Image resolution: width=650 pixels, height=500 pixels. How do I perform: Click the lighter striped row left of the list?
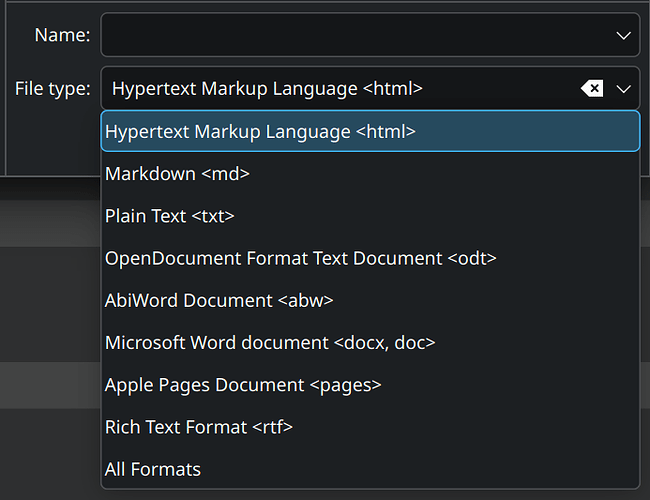[x=50, y=385]
